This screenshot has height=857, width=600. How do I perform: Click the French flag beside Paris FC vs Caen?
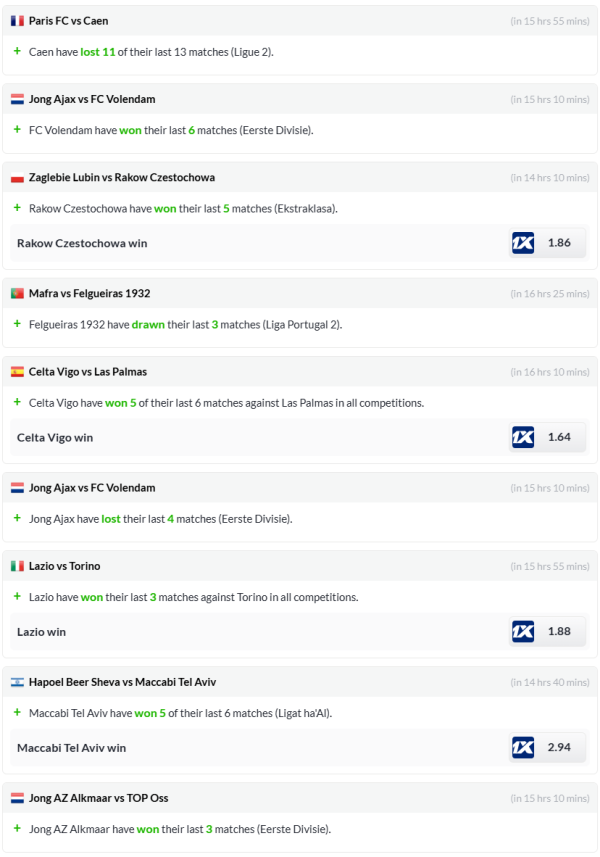coord(17,21)
